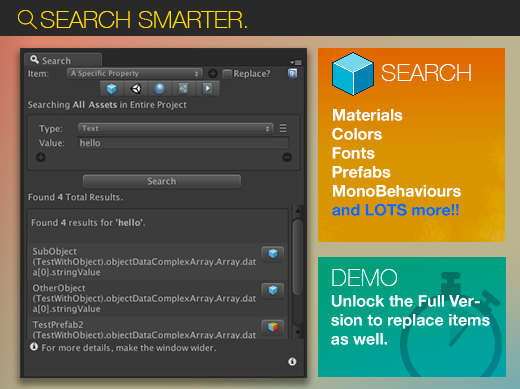Click the Search button

coord(162,181)
